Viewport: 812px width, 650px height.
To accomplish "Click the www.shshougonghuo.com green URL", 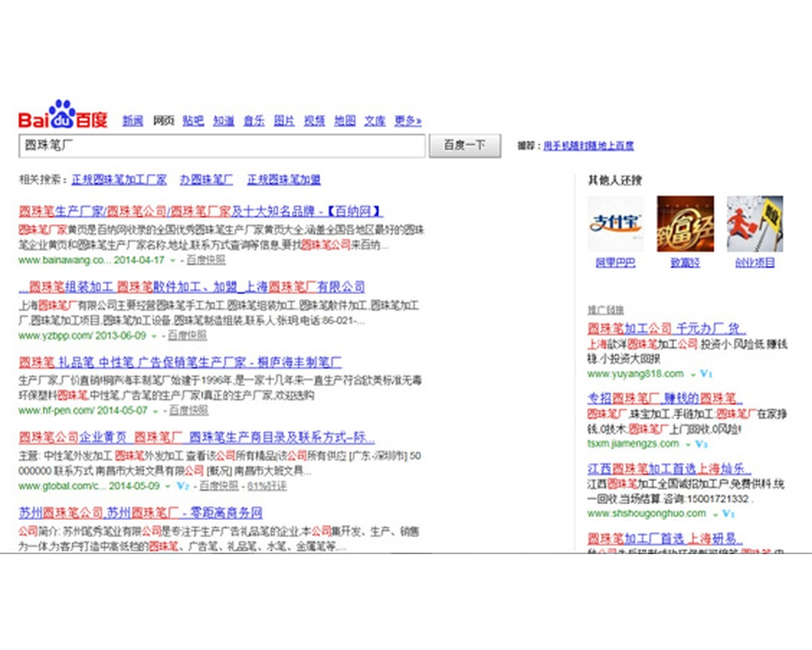I will (647, 513).
